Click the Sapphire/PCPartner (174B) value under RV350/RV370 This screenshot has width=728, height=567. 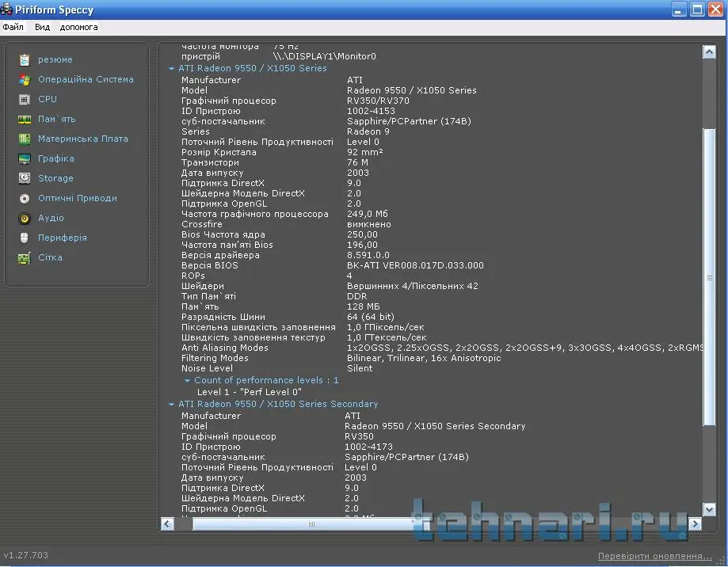pos(409,121)
